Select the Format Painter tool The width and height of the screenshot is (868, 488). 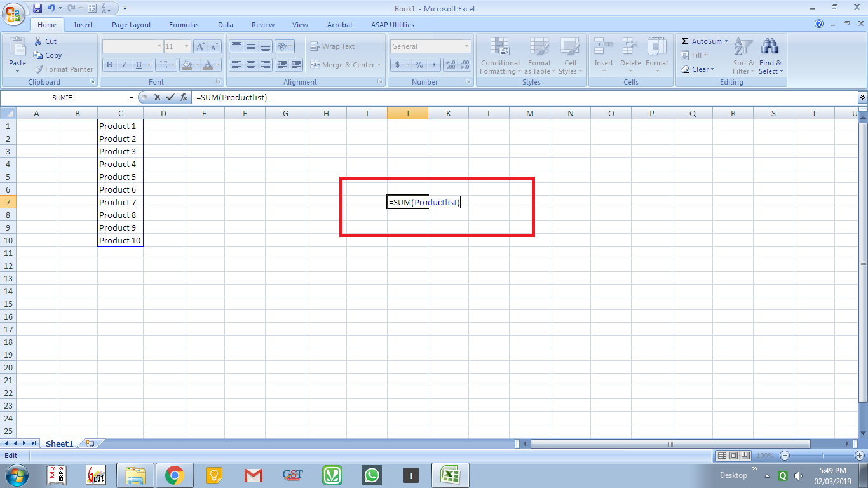pyautogui.click(x=64, y=69)
